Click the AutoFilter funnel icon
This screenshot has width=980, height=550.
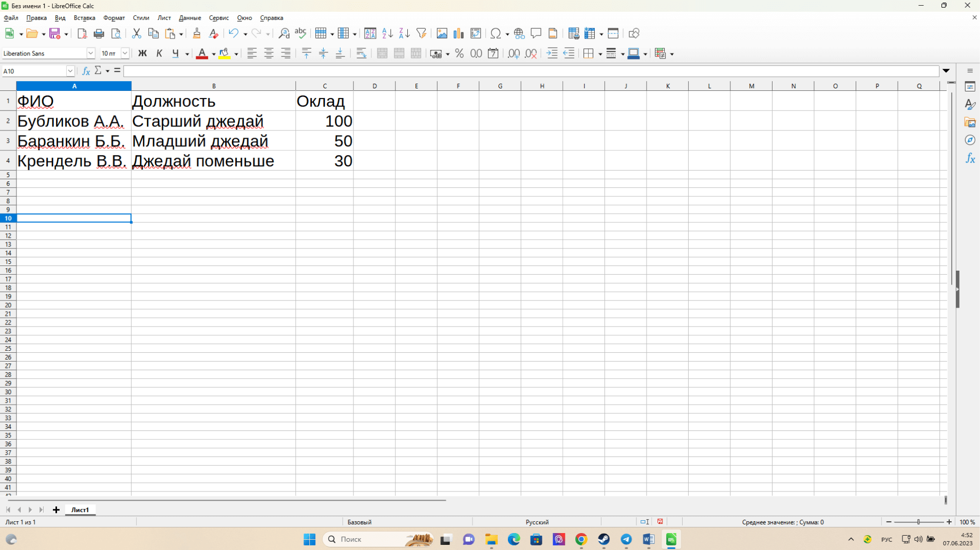coord(422,33)
